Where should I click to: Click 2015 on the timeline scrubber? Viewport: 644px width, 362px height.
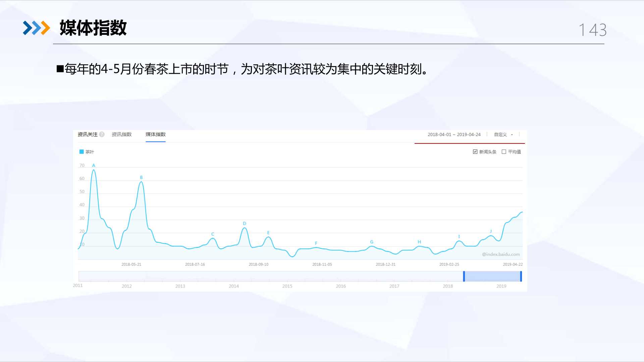(287, 286)
